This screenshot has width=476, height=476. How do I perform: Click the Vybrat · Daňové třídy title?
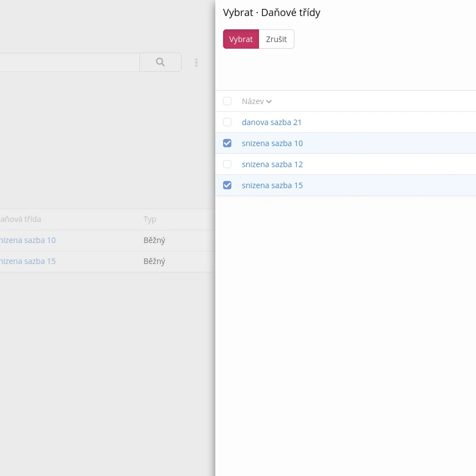(x=272, y=12)
